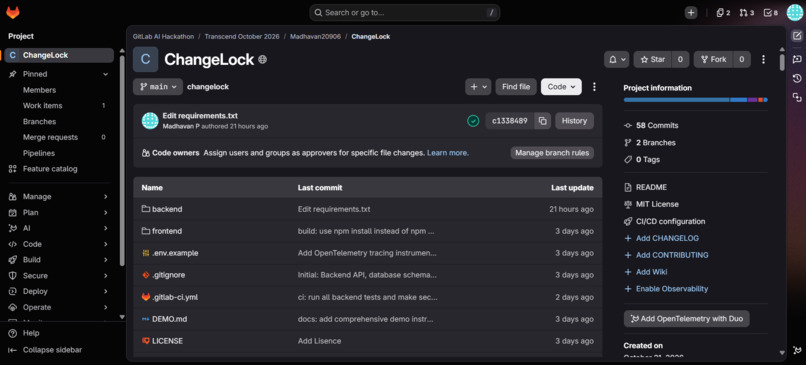Open commit History button

574,121
